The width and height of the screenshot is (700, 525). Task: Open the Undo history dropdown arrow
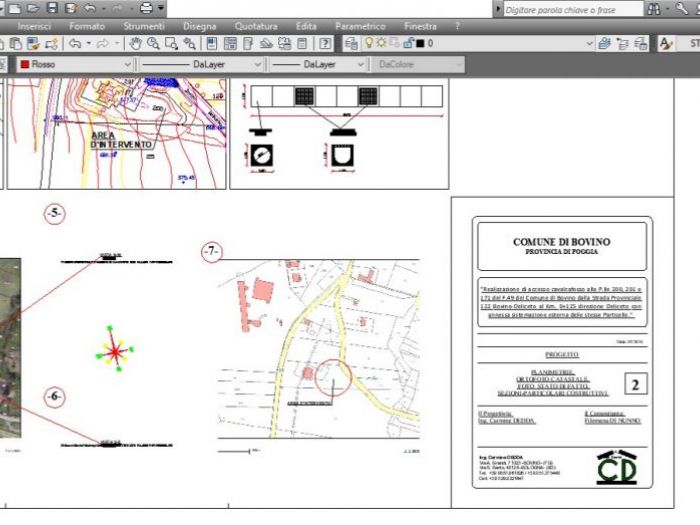click(88, 44)
